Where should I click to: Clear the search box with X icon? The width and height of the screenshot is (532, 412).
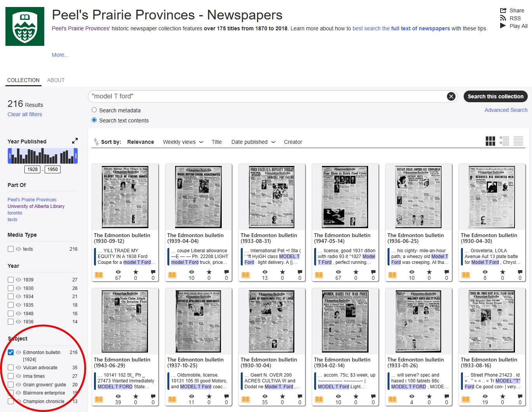click(451, 96)
